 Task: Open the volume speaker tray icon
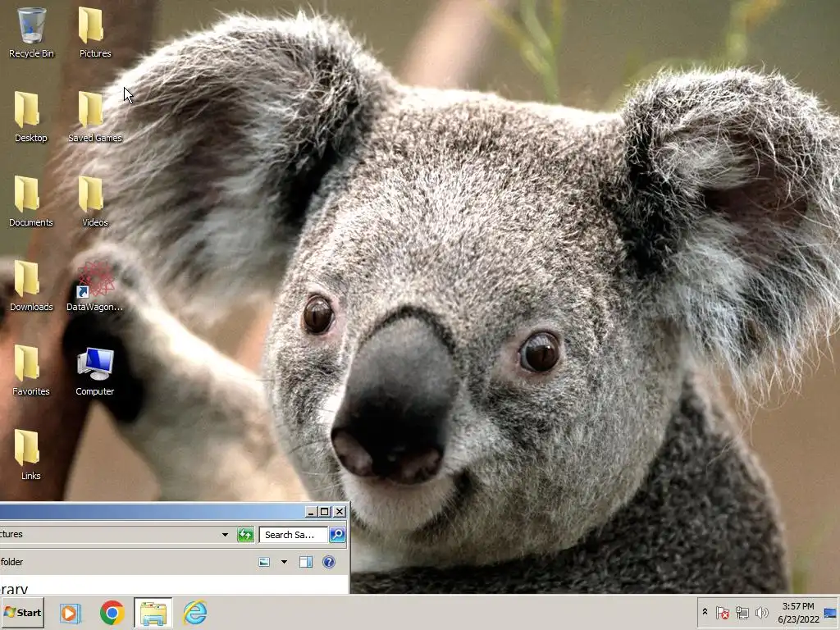761,612
